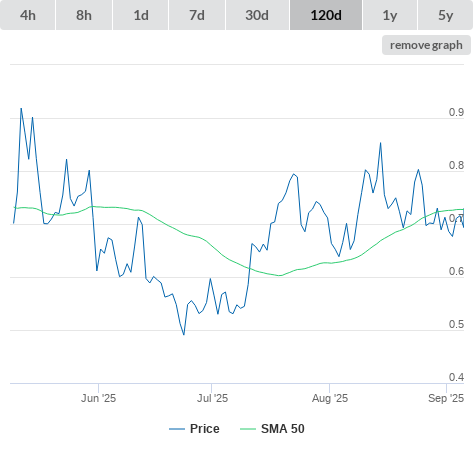
Task: Show the 30d price history
Action: tap(257, 15)
